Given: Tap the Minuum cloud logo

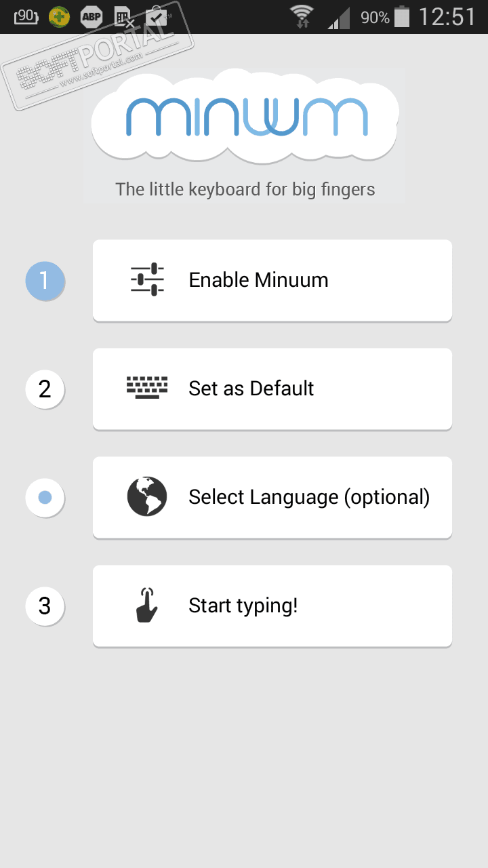Looking at the screenshot, I should click(245, 117).
